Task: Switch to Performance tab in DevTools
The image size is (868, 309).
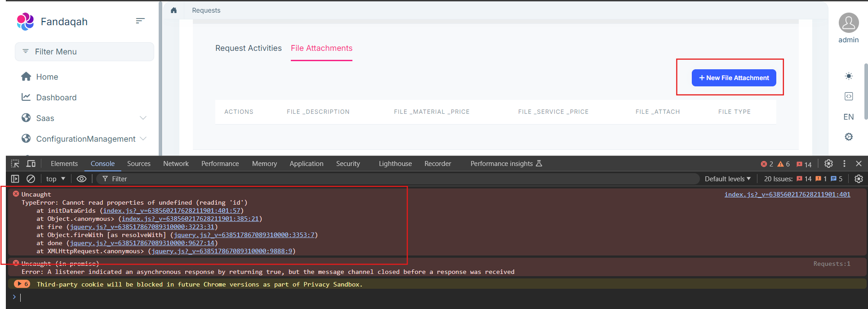Action: (x=220, y=164)
